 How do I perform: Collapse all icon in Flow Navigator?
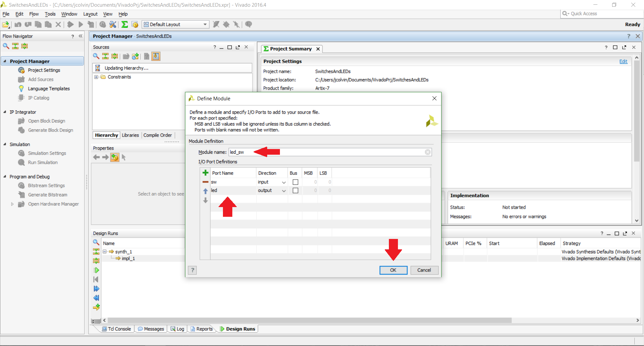tap(15, 46)
